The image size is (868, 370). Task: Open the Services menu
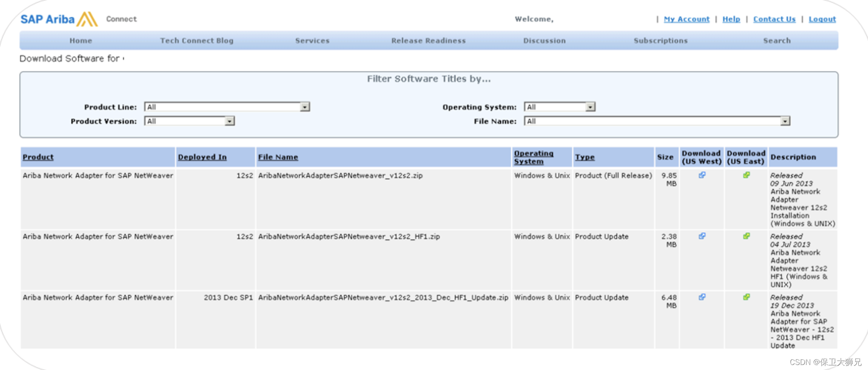pyautogui.click(x=312, y=41)
